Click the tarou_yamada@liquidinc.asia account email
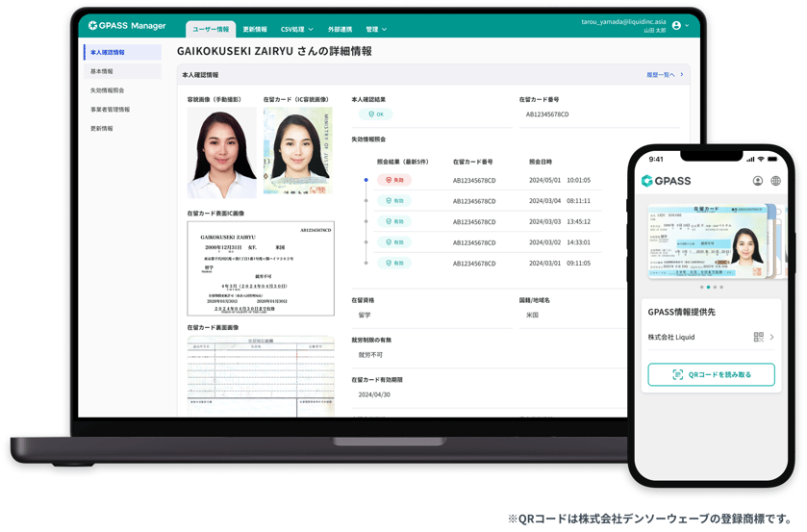 coord(623,22)
